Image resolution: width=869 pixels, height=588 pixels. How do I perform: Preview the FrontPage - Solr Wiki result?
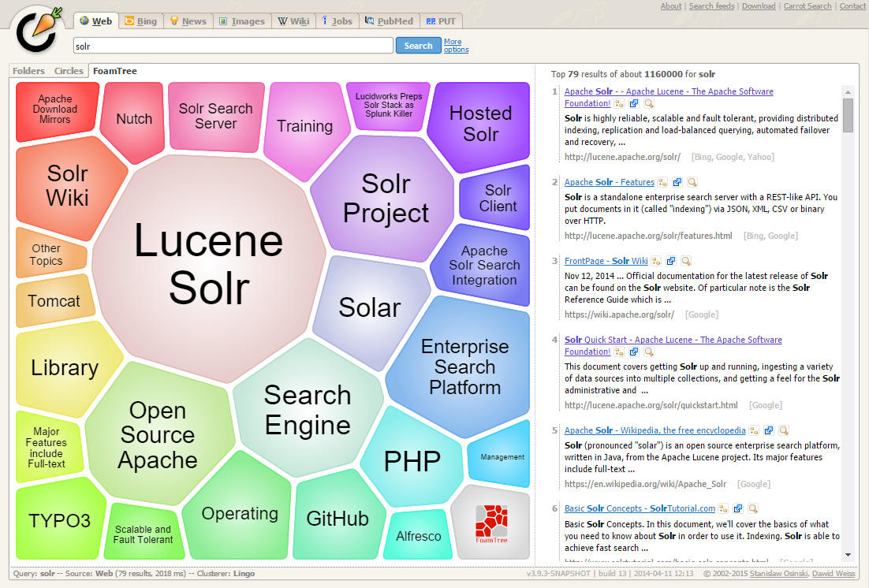(x=686, y=261)
